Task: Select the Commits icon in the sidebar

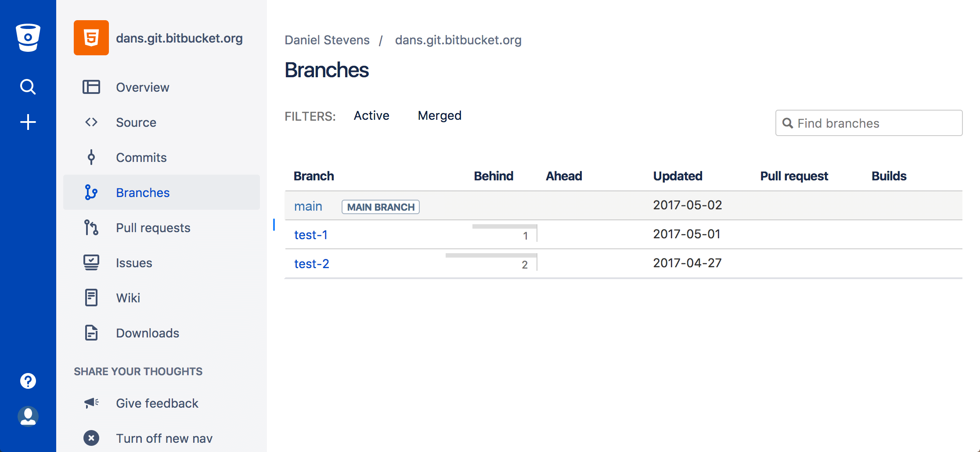Action: [91, 157]
